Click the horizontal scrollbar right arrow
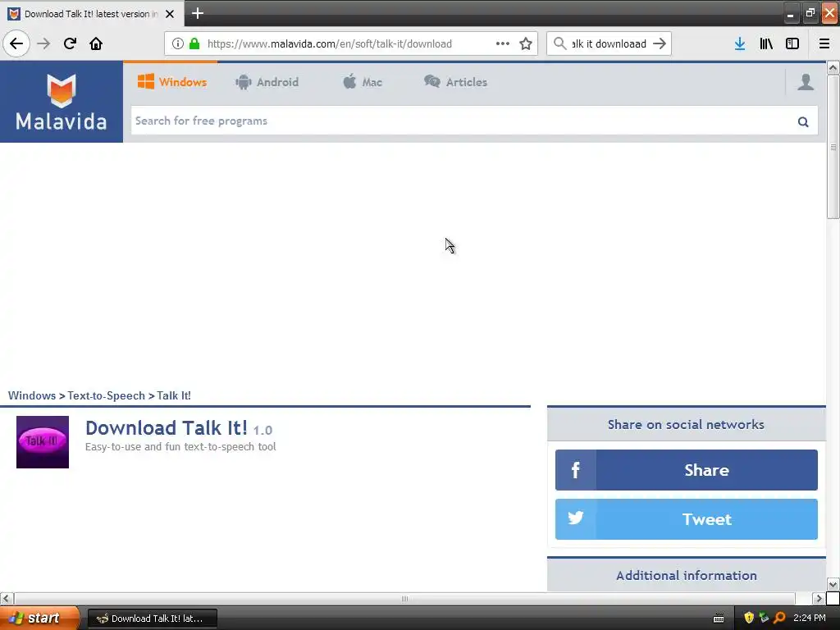Screen dimensions: 840x630 (818, 598)
